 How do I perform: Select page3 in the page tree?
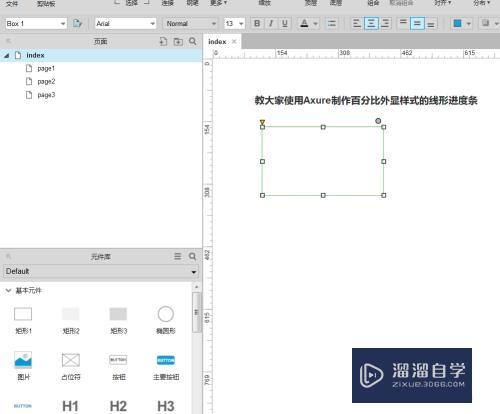point(46,95)
